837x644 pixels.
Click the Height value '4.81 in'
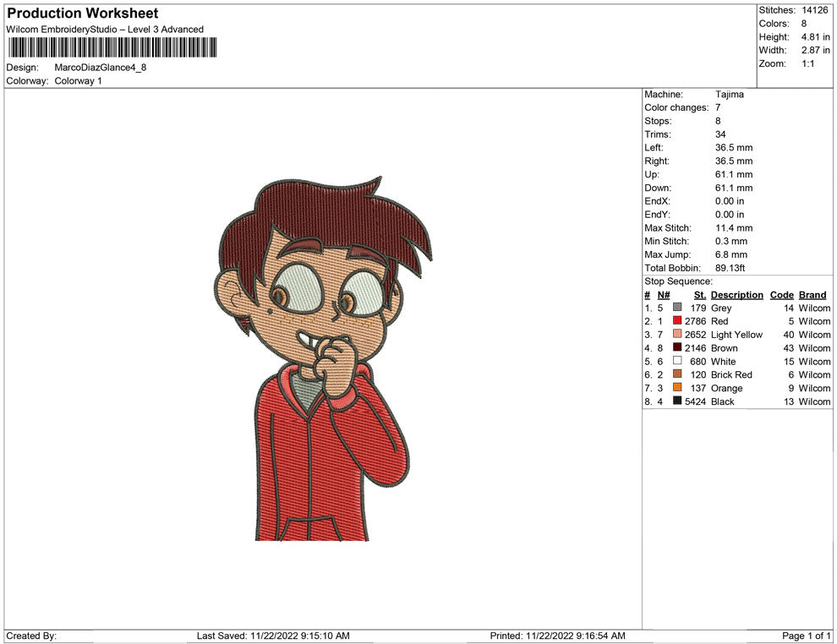tap(816, 37)
